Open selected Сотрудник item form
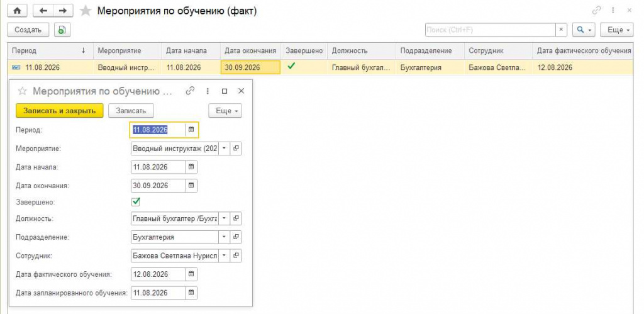 click(236, 255)
